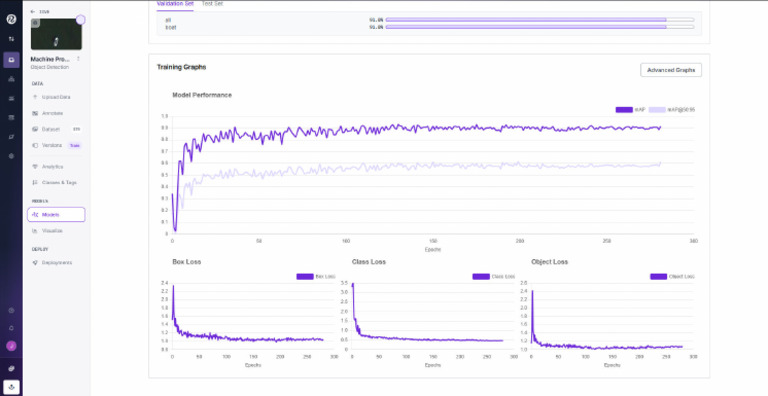
Task: Open the help question-mark icon
Action: click(11, 310)
